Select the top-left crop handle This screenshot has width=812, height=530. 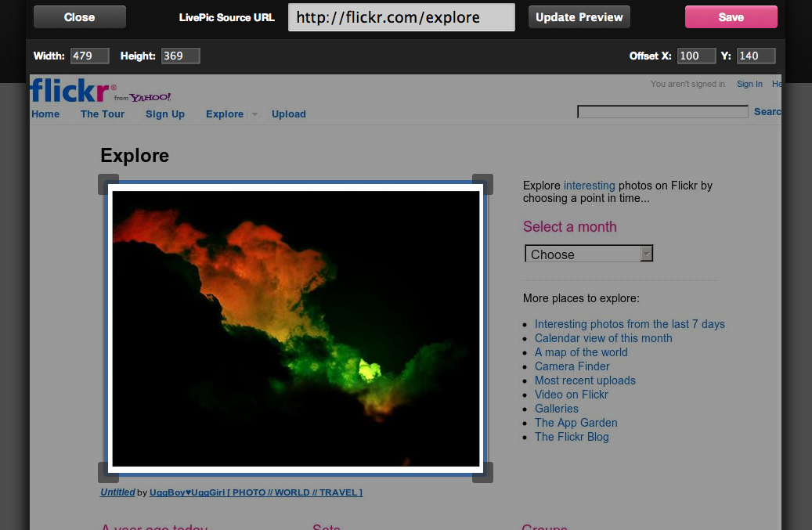coord(108,183)
